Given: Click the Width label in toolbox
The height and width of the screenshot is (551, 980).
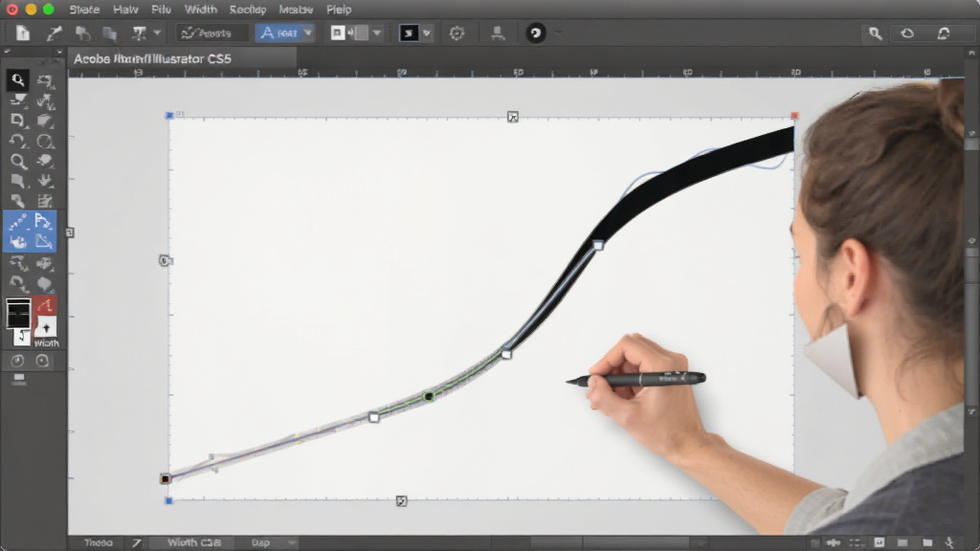Looking at the screenshot, I should pos(46,343).
